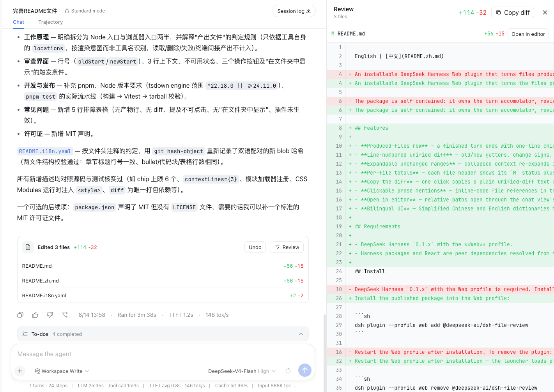Send the message with the arrow button
This screenshot has height=392, width=554.
coord(305,370)
